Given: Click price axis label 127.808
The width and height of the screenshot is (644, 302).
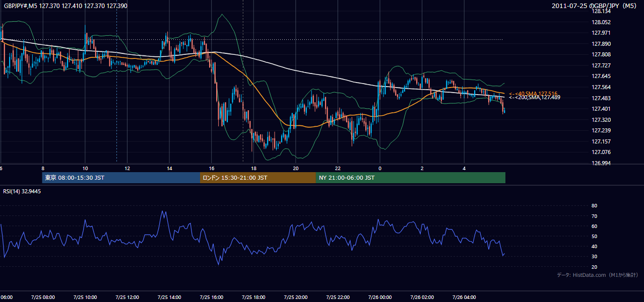Looking at the screenshot, I should [601, 54].
